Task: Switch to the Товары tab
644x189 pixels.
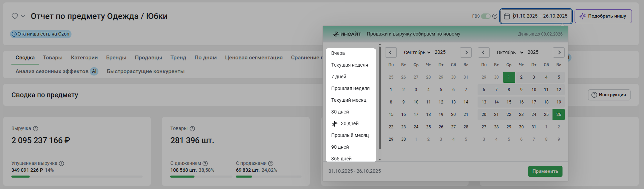Action: pyautogui.click(x=52, y=58)
